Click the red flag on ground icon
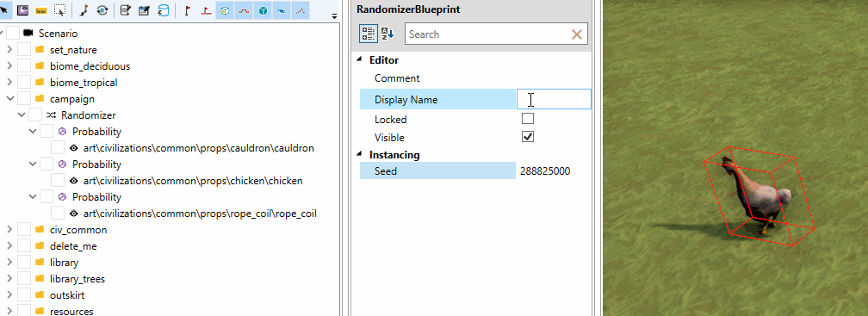 click(x=206, y=10)
